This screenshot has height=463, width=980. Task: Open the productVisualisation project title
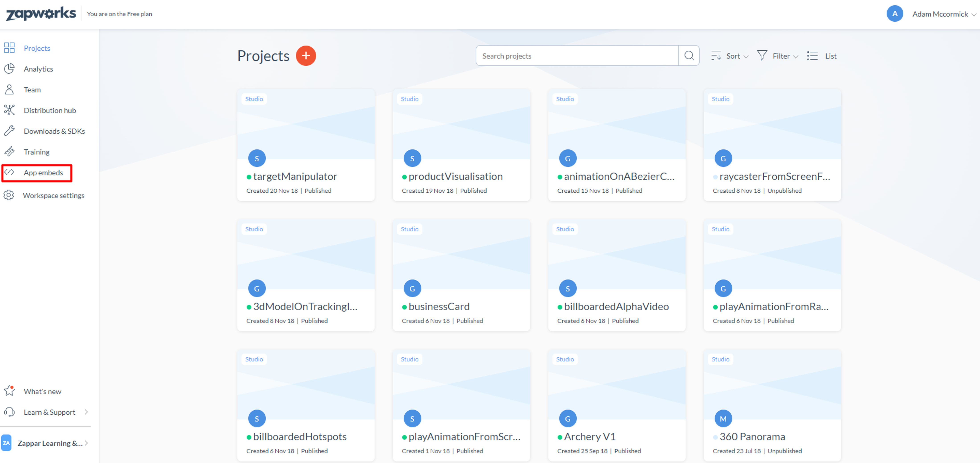pyautogui.click(x=455, y=176)
